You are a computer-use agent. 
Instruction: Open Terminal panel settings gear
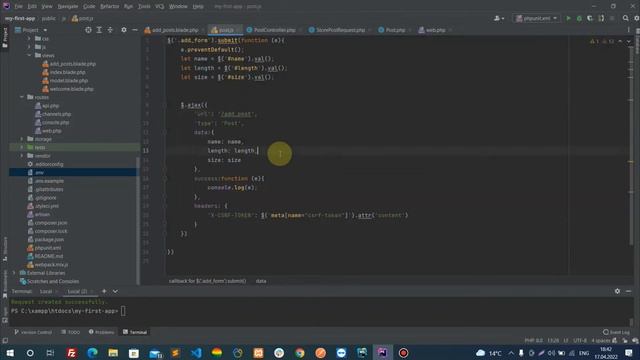click(617, 291)
